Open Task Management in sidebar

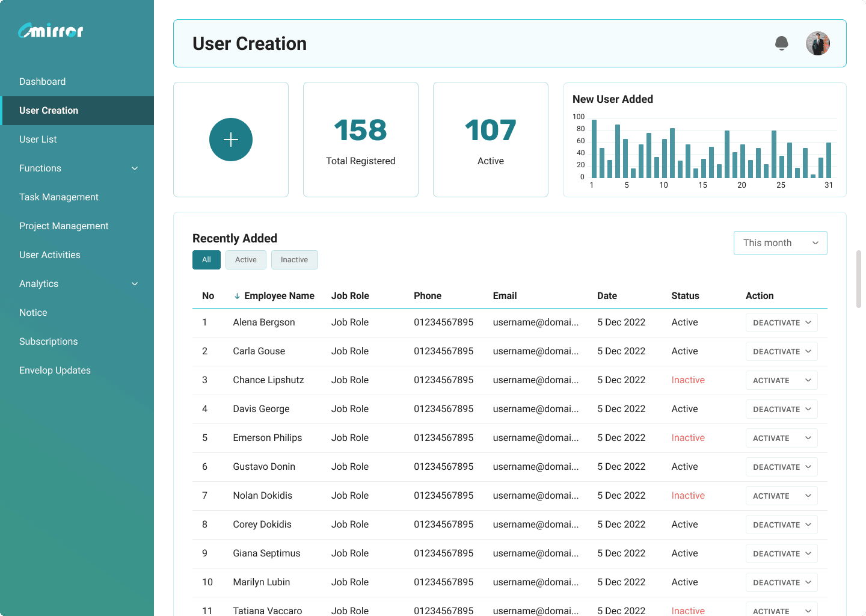[x=59, y=197]
